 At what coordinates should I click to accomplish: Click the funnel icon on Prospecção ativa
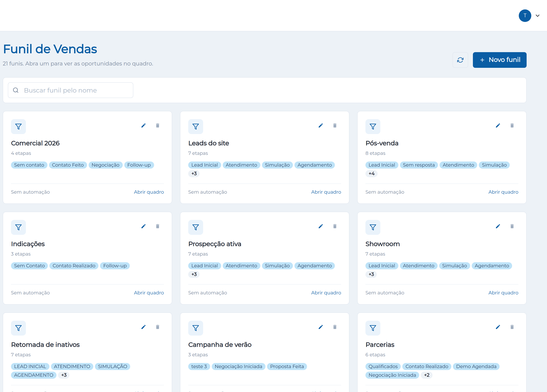[x=196, y=227]
